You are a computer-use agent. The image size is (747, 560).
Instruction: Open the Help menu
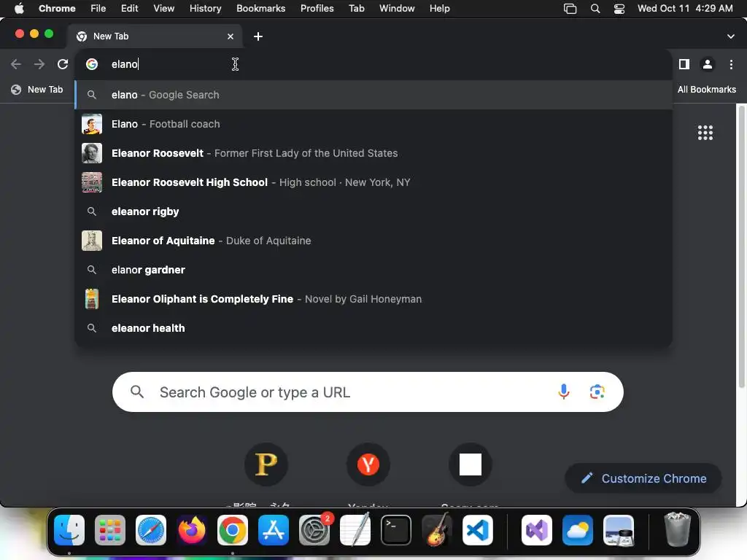tap(439, 9)
